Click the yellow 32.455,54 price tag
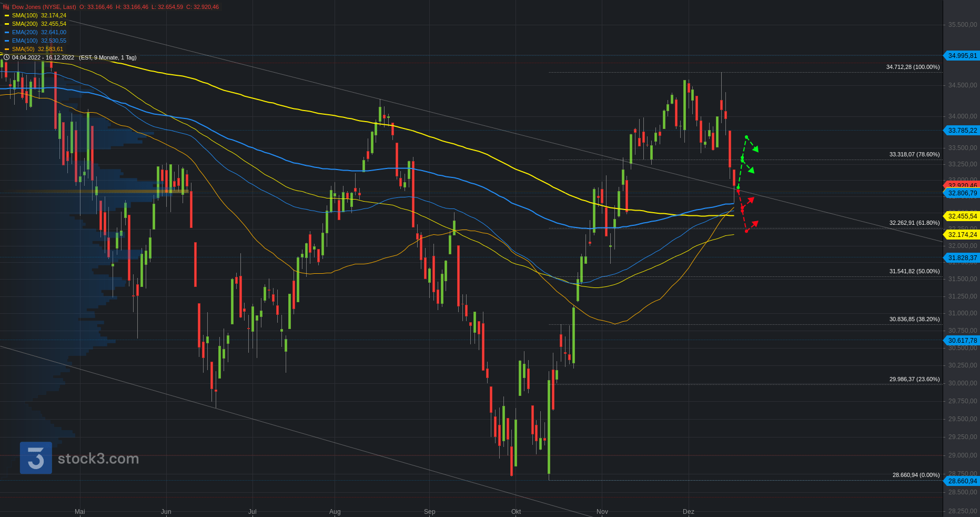The width and height of the screenshot is (980, 517). coord(962,216)
